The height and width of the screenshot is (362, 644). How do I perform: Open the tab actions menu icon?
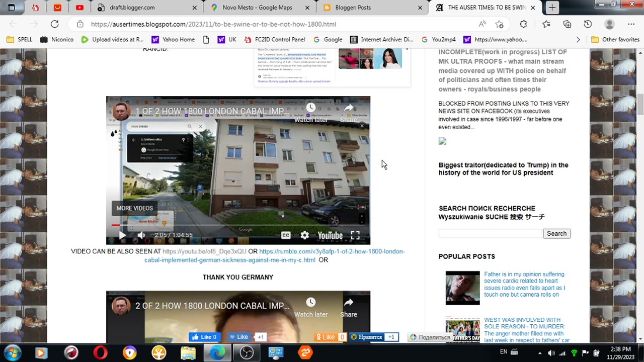[11, 8]
